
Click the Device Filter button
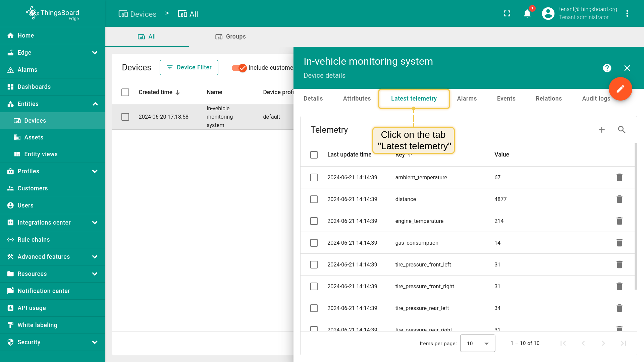tap(189, 67)
